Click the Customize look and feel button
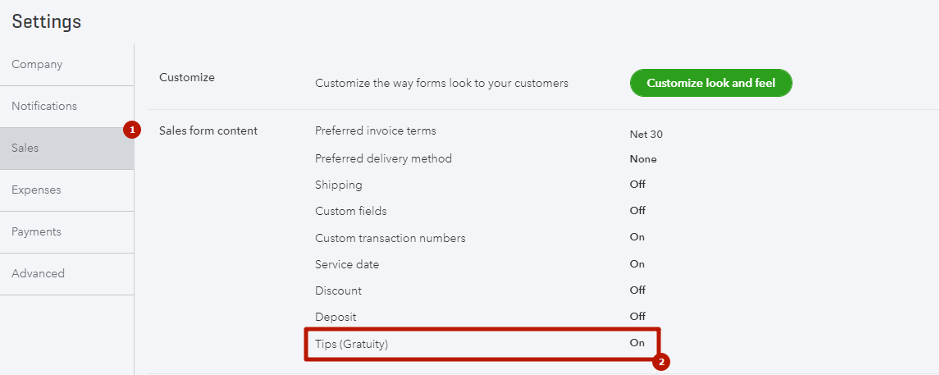This screenshot has height=375, width=939. (711, 83)
